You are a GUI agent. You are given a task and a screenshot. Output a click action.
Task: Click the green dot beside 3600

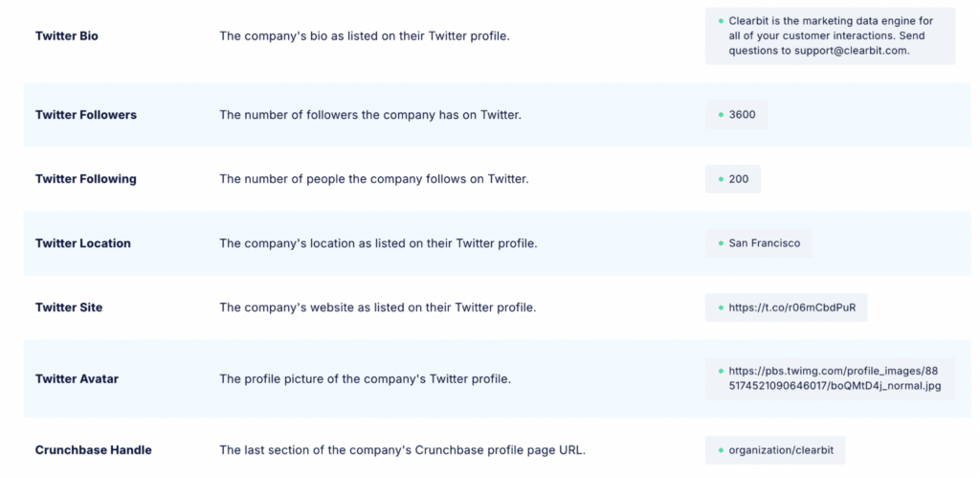coord(720,115)
